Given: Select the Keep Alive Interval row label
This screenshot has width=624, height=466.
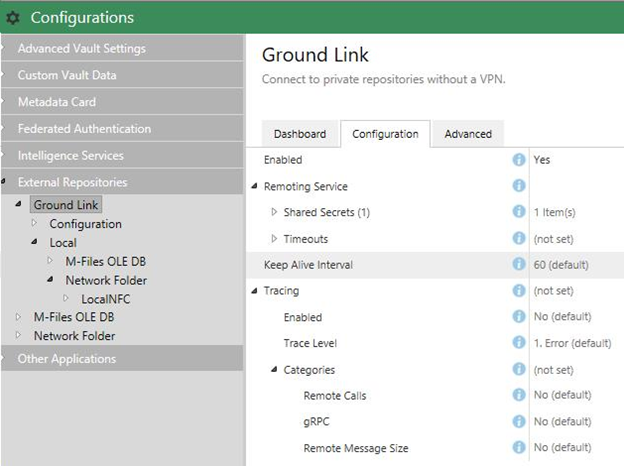Looking at the screenshot, I should point(308,265).
